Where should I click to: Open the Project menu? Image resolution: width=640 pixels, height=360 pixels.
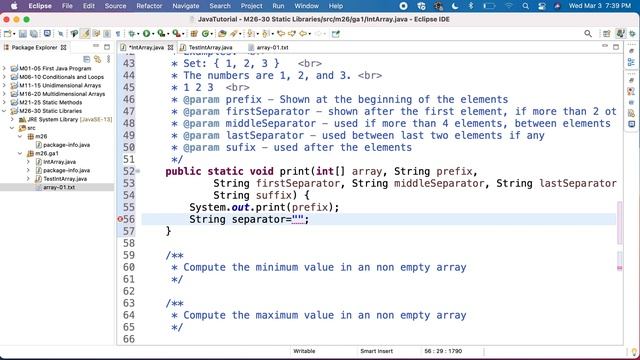(x=251, y=6)
